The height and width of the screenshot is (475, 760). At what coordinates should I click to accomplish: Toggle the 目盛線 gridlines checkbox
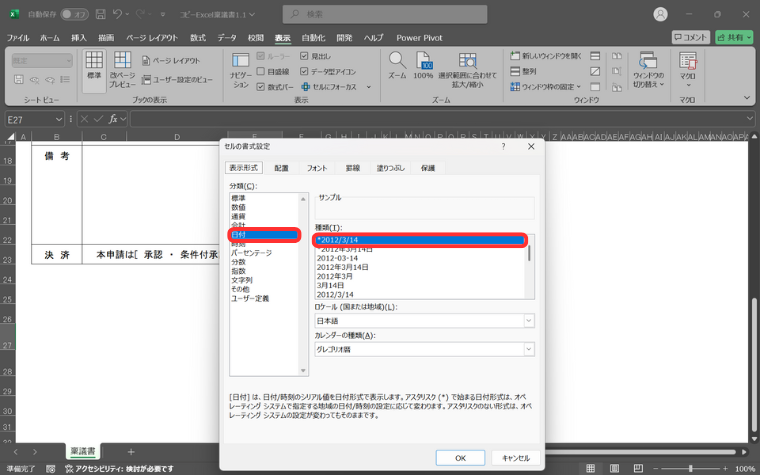[260, 72]
